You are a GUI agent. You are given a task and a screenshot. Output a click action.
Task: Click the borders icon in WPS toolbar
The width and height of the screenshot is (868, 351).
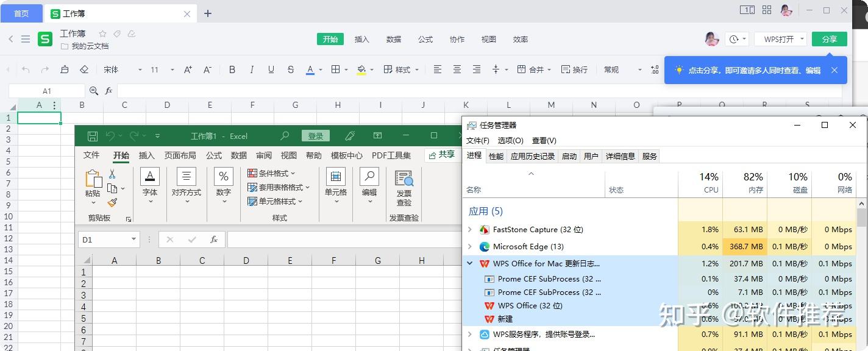(x=335, y=70)
